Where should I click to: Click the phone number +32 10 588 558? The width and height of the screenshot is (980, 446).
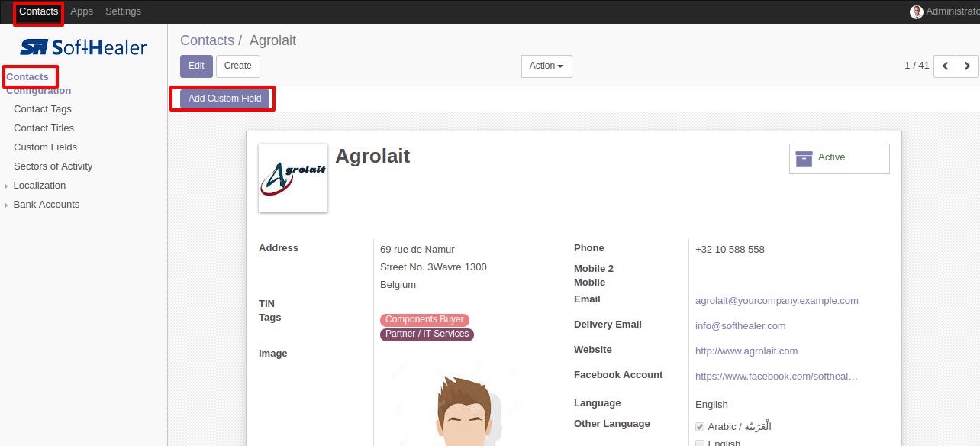coord(730,250)
